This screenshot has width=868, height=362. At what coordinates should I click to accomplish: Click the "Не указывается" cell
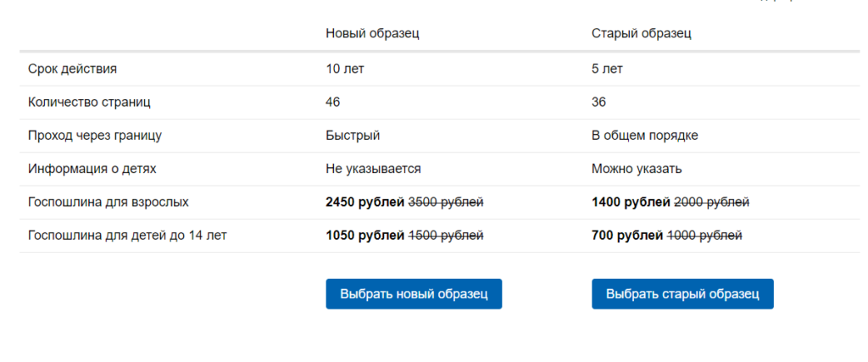373,169
